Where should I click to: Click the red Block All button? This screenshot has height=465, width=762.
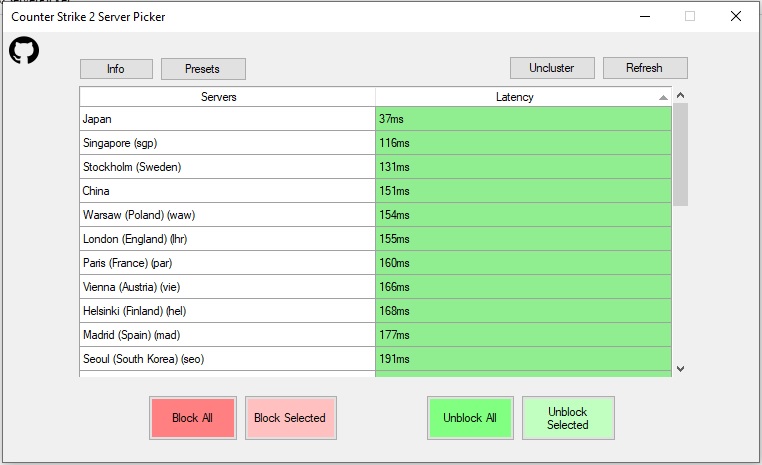[x=193, y=418]
